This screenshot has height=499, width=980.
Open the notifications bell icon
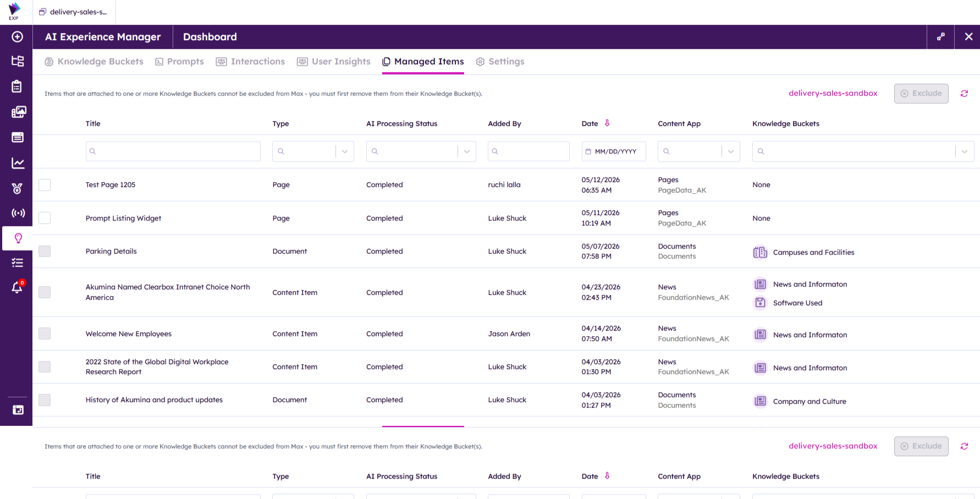tap(18, 287)
